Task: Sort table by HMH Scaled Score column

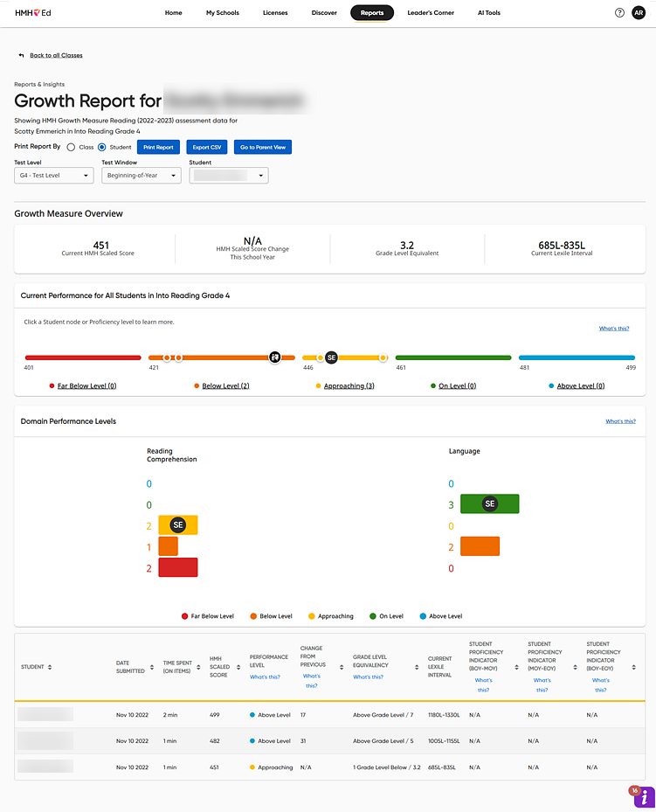Action: point(238,667)
